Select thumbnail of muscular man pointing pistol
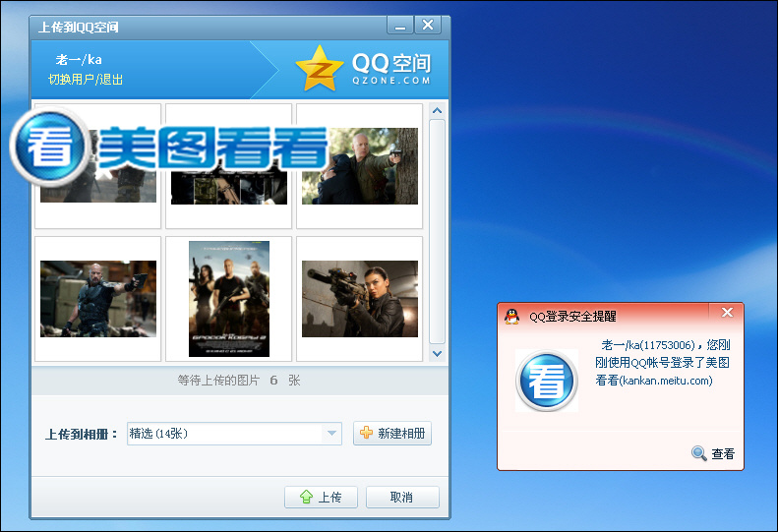Viewport: 778px width, 532px height. (x=98, y=299)
